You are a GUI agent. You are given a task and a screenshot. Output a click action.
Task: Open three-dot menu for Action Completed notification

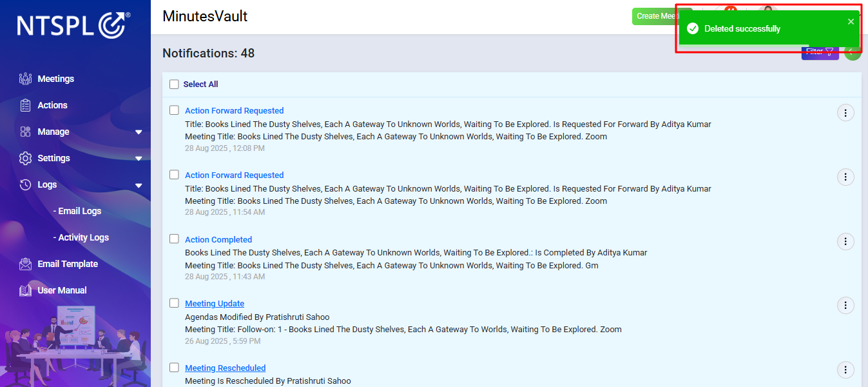click(845, 241)
